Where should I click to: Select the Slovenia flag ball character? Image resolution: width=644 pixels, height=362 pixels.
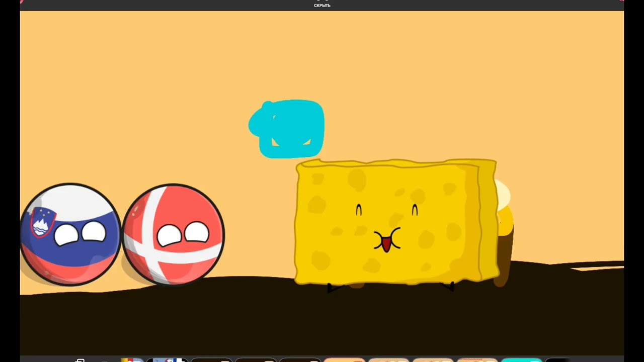(70, 234)
